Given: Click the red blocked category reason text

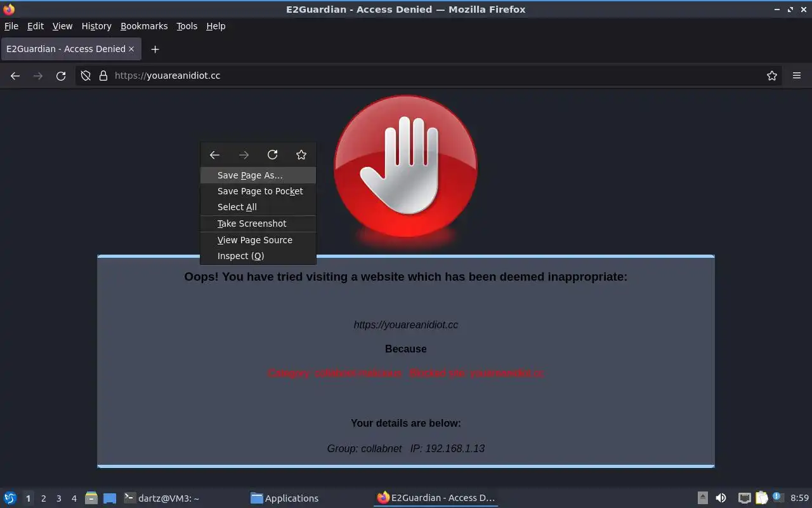Looking at the screenshot, I should [406, 373].
